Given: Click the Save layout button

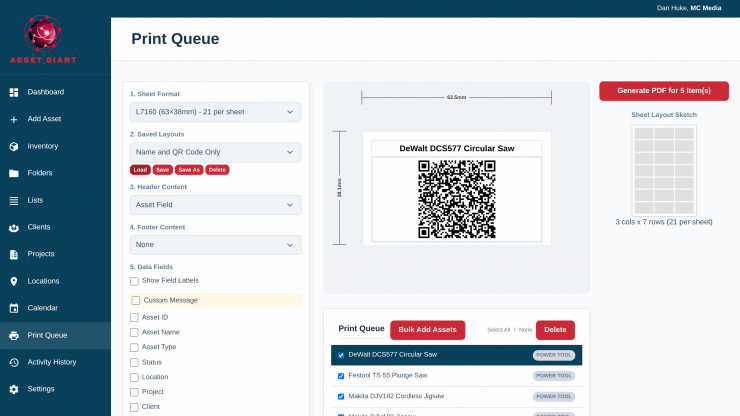Looking at the screenshot, I should (x=162, y=170).
